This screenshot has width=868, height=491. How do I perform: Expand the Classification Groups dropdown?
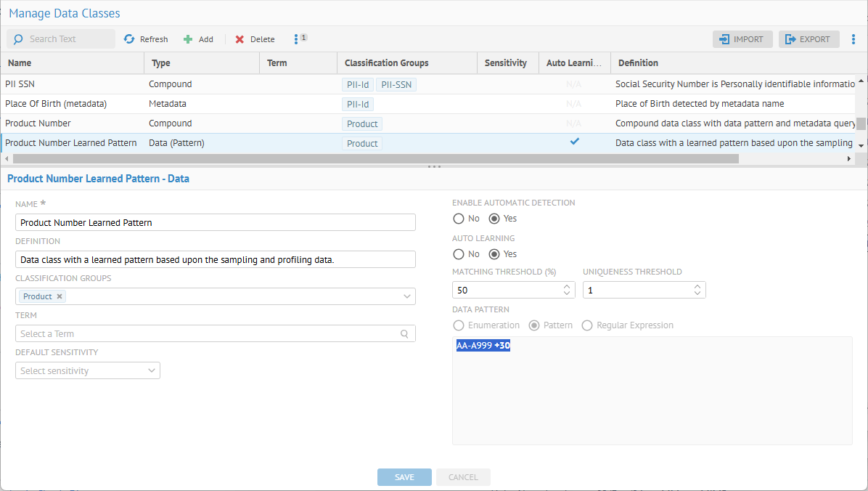click(406, 296)
